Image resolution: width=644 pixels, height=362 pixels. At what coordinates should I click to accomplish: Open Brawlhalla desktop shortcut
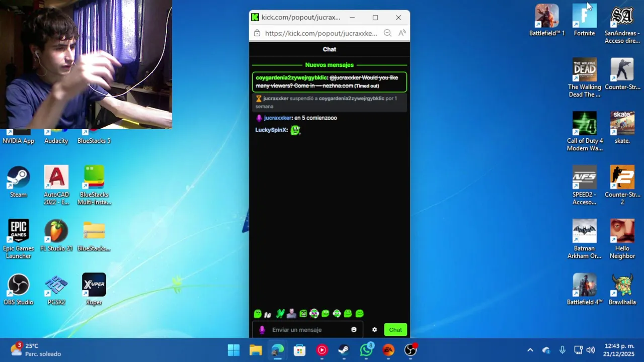click(622, 290)
